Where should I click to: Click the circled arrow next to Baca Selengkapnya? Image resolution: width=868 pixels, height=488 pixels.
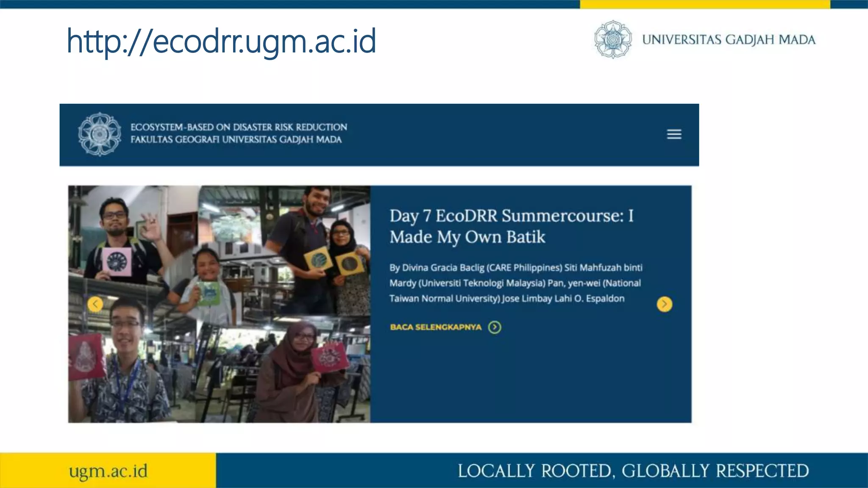[495, 327]
